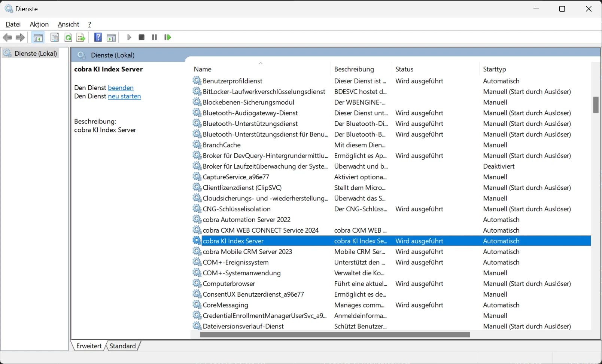The height and width of the screenshot is (364, 602).
Task: Open the Aktion menu
Action: [39, 24]
